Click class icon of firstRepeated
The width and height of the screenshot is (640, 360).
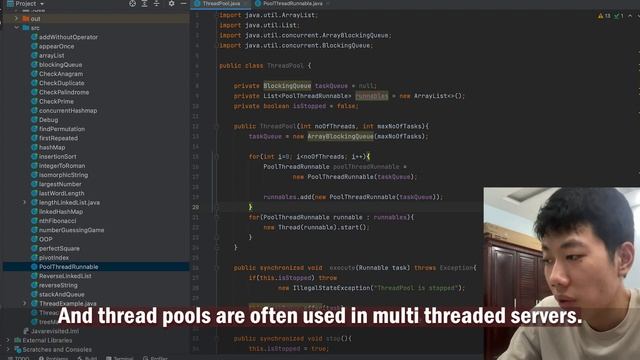[34, 138]
